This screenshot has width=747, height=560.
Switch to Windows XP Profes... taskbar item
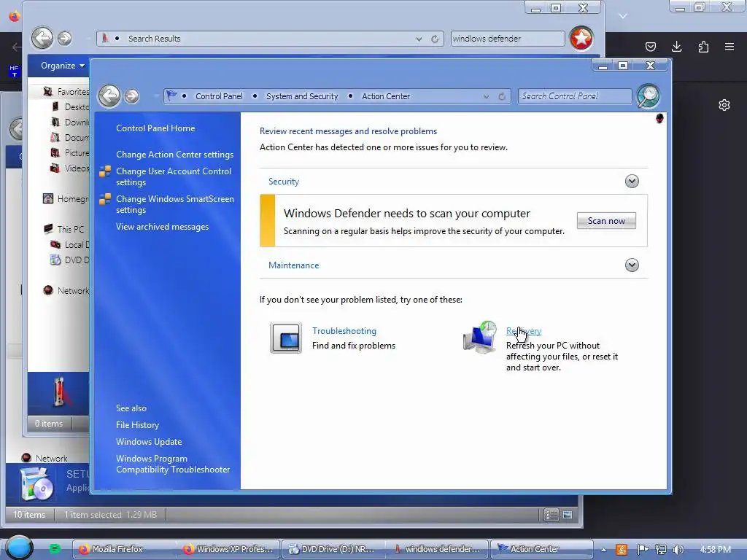coord(228,549)
